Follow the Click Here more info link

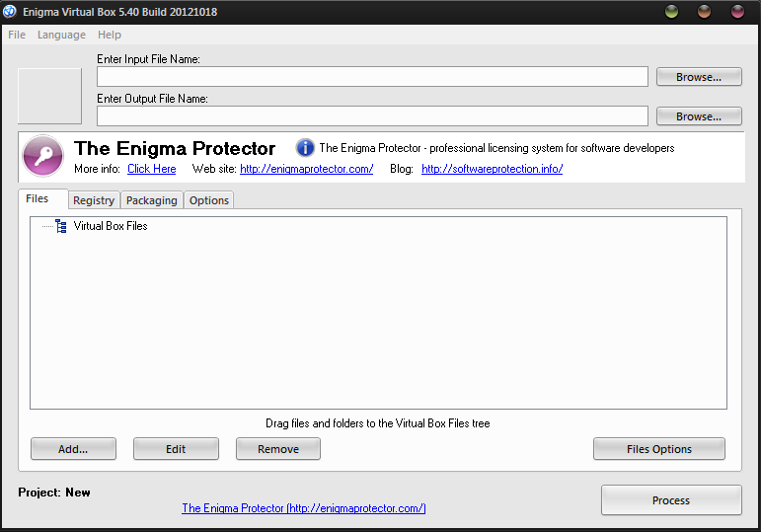[151, 169]
